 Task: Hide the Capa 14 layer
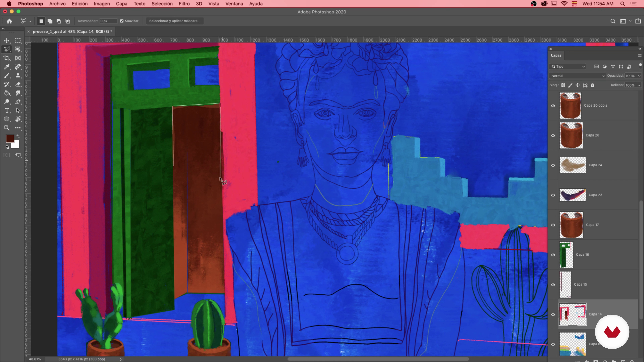[553, 315]
